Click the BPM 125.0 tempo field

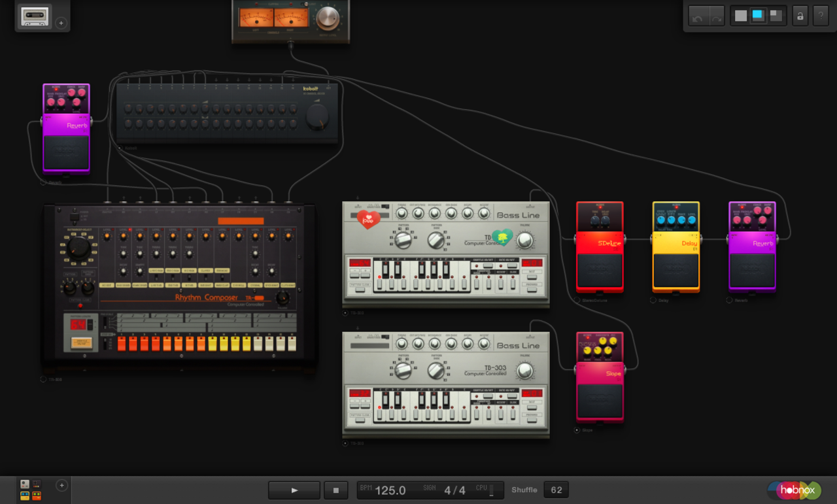click(390, 490)
